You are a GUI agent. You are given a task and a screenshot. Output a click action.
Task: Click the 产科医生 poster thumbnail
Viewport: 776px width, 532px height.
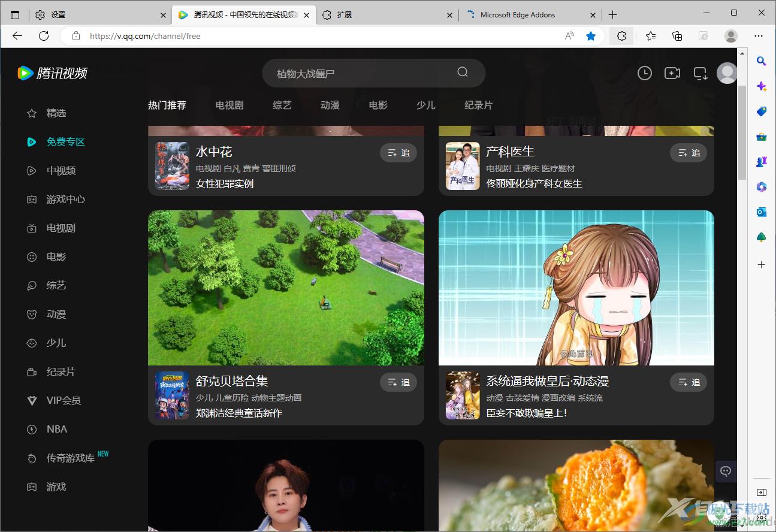463,166
